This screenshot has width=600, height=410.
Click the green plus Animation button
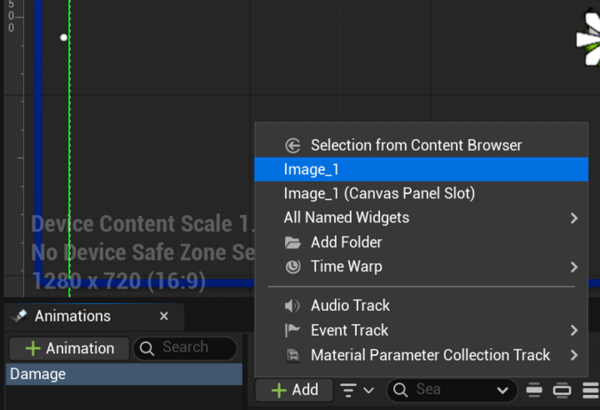(x=69, y=348)
